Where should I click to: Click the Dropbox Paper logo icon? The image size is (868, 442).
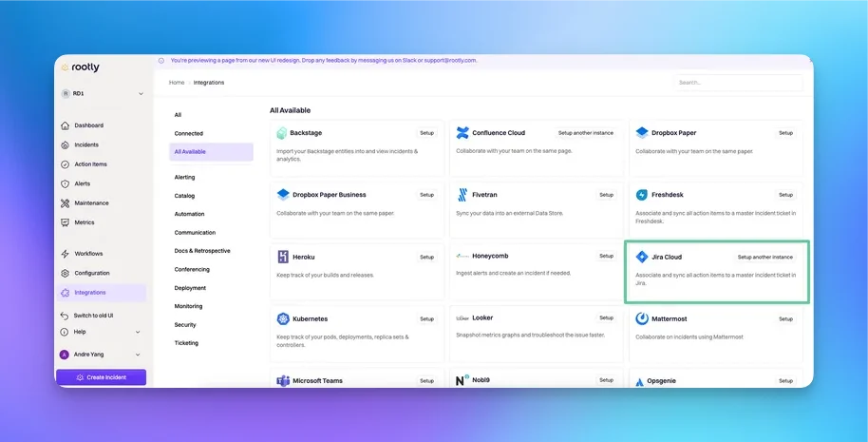[x=642, y=133]
